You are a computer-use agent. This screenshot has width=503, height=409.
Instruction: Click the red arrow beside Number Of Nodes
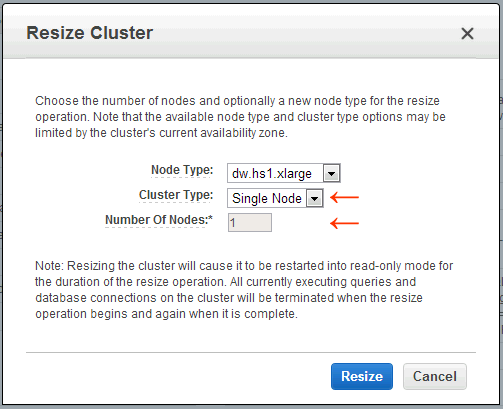[344, 223]
